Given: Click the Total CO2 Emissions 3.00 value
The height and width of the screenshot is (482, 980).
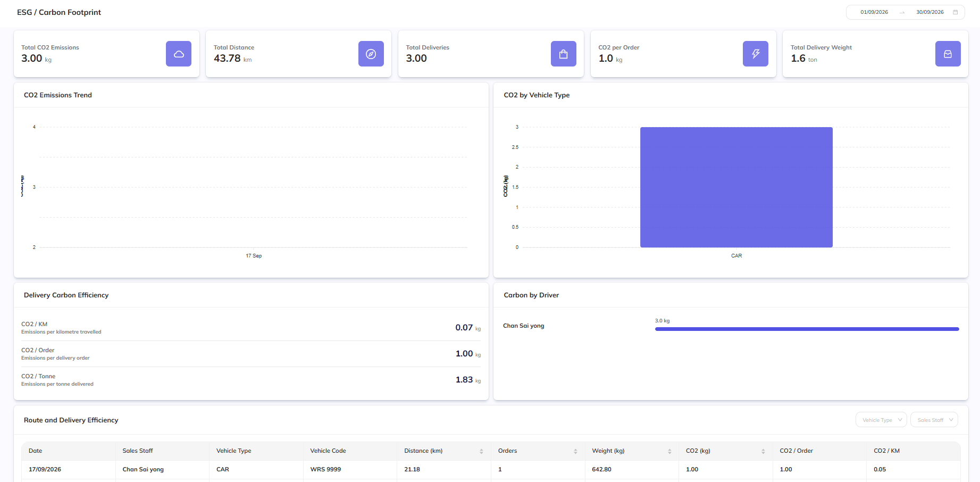Looking at the screenshot, I should click(x=32, y=59).
